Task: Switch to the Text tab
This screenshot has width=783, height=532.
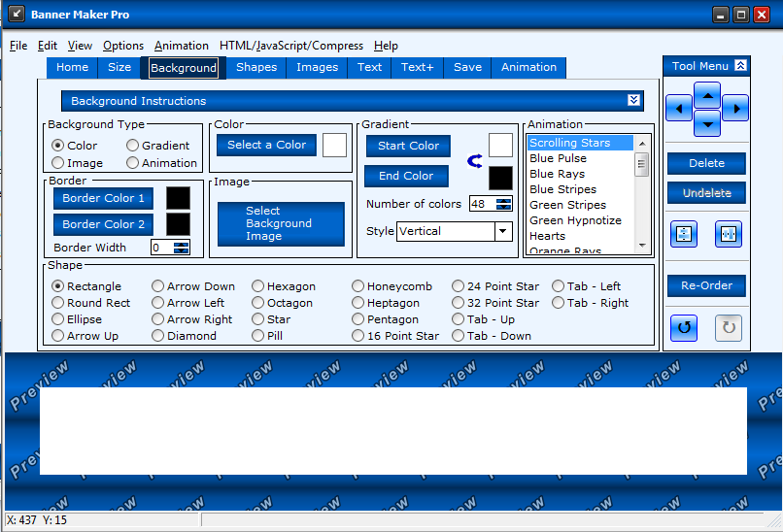Action: [369, 67]
